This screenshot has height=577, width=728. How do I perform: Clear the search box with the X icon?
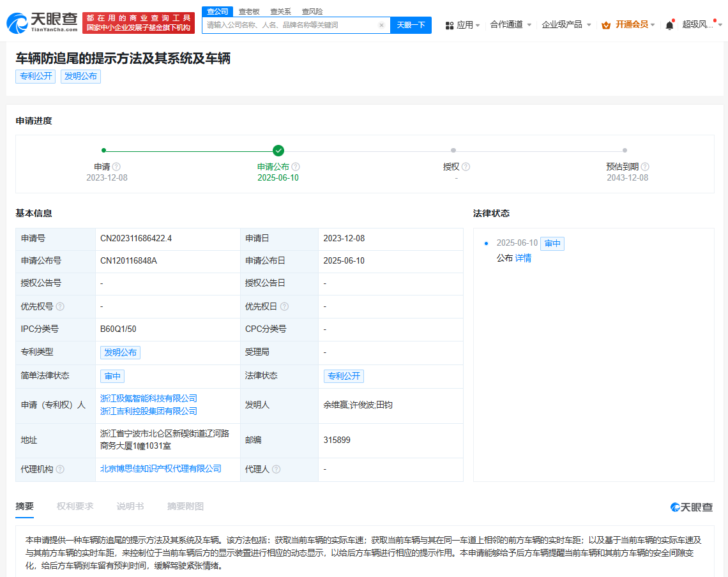[x=381, y=26]
